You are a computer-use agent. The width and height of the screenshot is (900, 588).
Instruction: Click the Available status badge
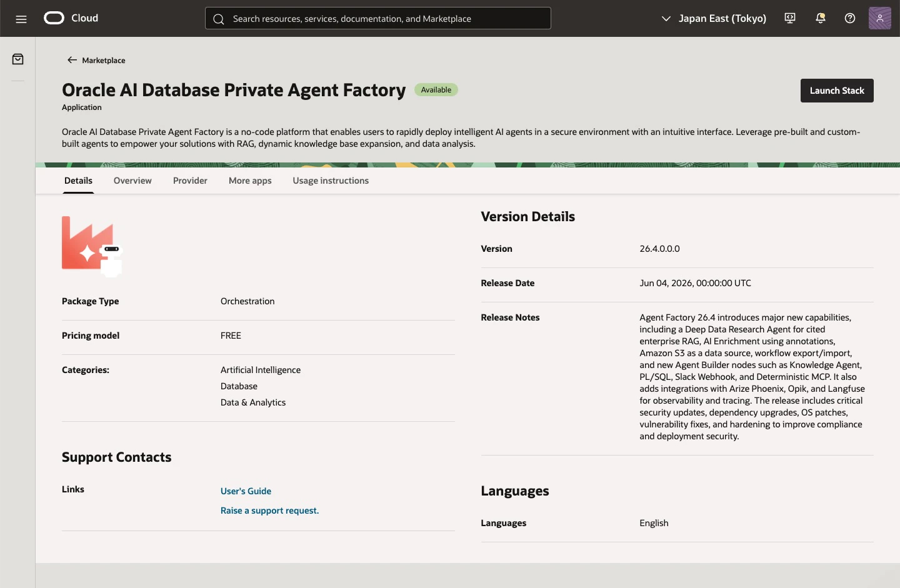(x=436, y=90)
